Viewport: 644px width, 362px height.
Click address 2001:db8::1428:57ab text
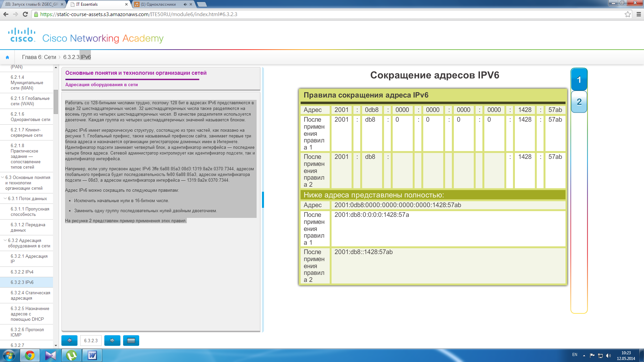363,252
